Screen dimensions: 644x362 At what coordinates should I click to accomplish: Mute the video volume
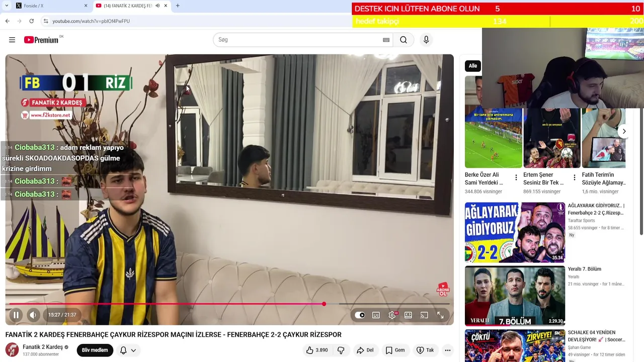pos(33,315)
